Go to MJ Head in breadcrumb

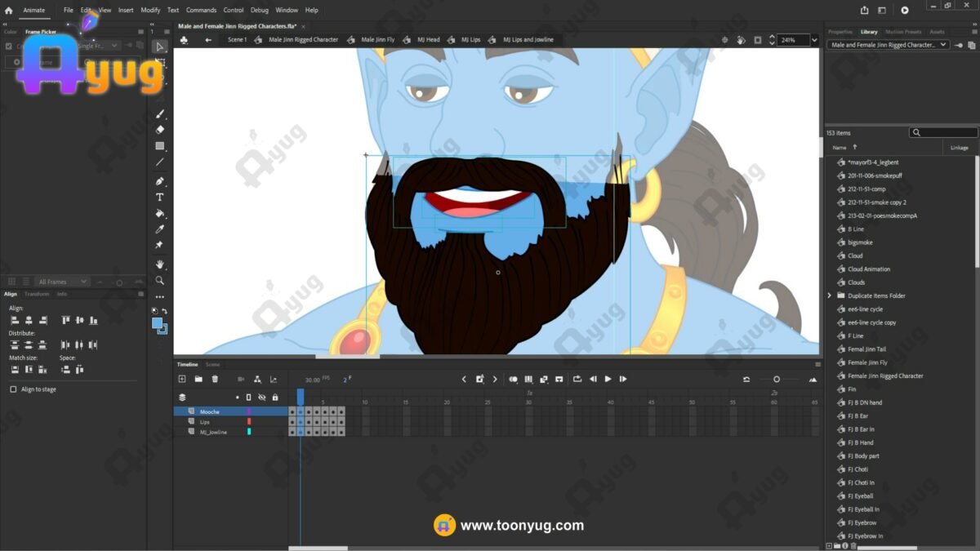point(428,39)
